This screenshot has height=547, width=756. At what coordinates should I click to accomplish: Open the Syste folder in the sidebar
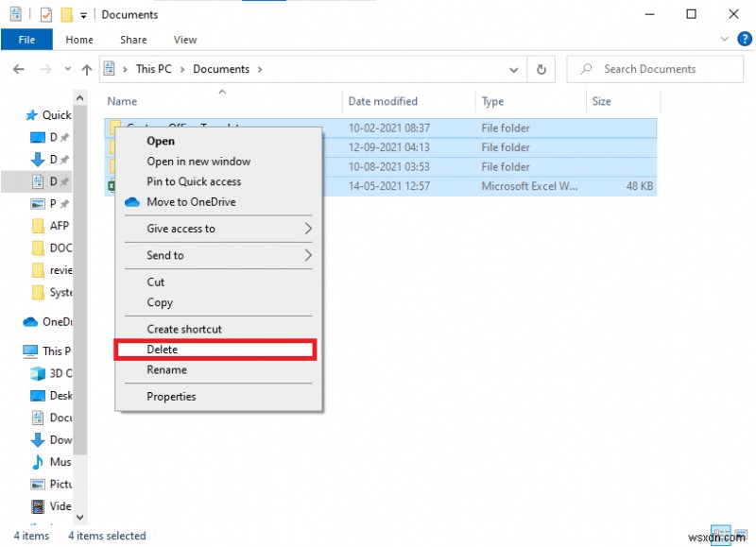(52, 292)
